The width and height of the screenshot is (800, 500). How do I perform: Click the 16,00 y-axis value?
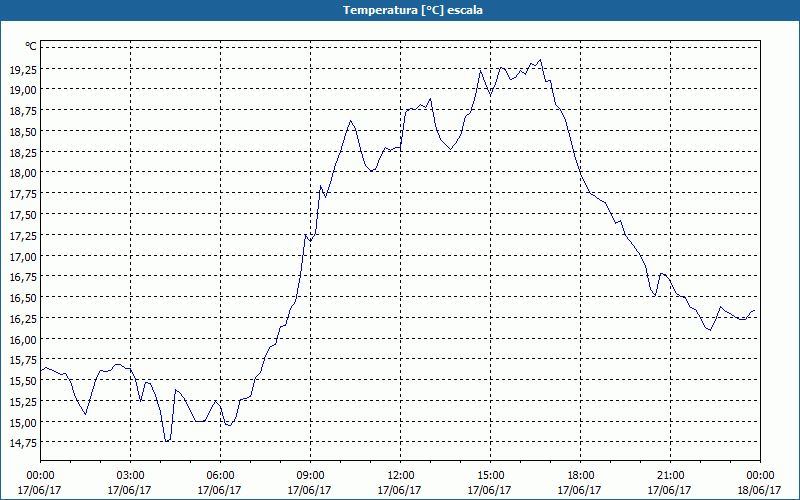pos(23,339)
